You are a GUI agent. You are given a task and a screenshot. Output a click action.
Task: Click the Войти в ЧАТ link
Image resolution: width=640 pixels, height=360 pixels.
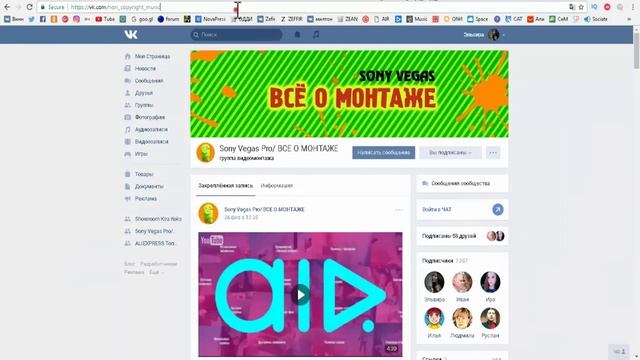pyautogui.click(x=437, y=209)
